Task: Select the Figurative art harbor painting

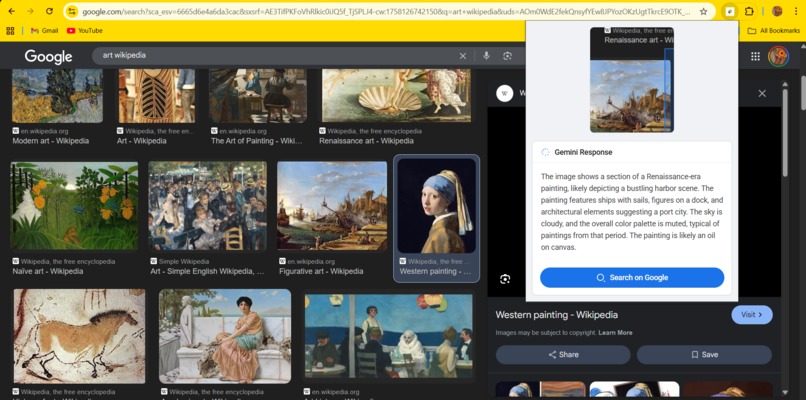Action: point(332,206)
